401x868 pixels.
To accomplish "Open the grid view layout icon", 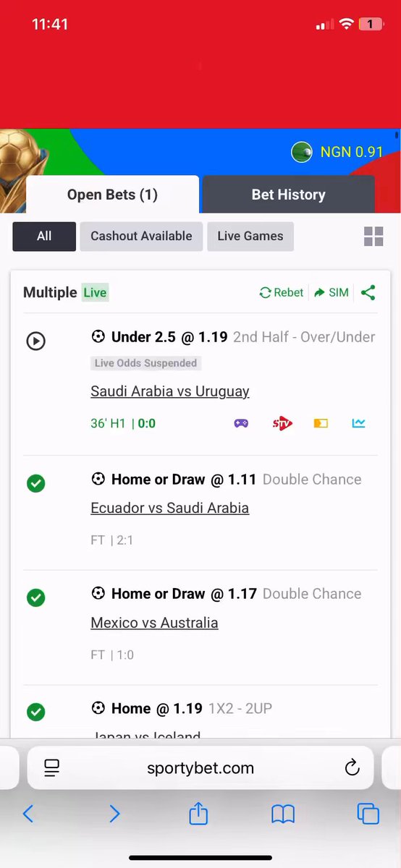I will pyautogui.click(x=373, y=237).
